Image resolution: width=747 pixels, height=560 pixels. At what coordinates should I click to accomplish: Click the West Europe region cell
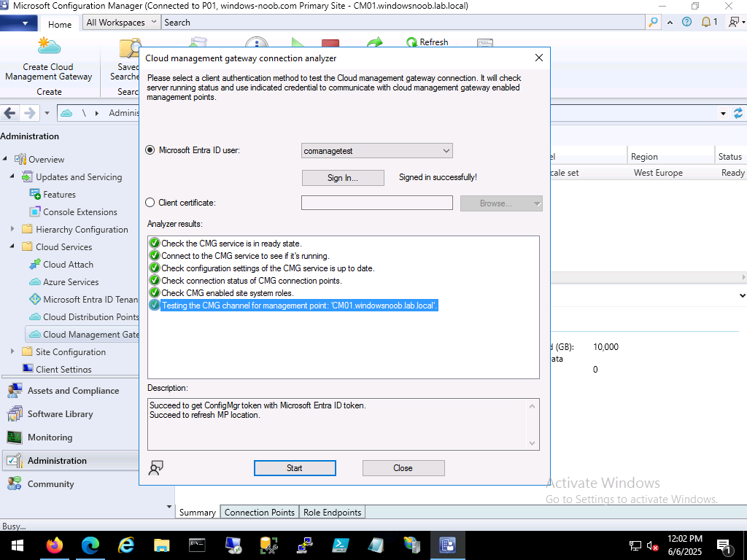pos(658,173)
